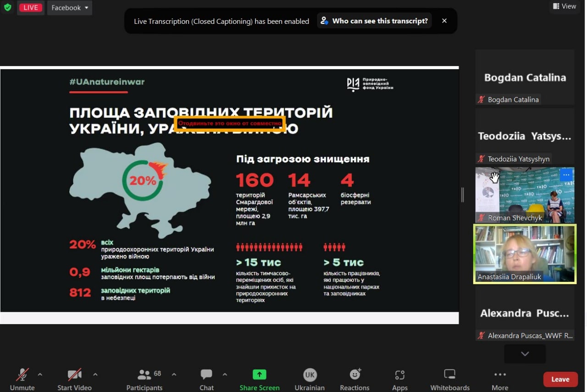
Task: Click the green encryption shield icon
Action: [x=7, y=8]
